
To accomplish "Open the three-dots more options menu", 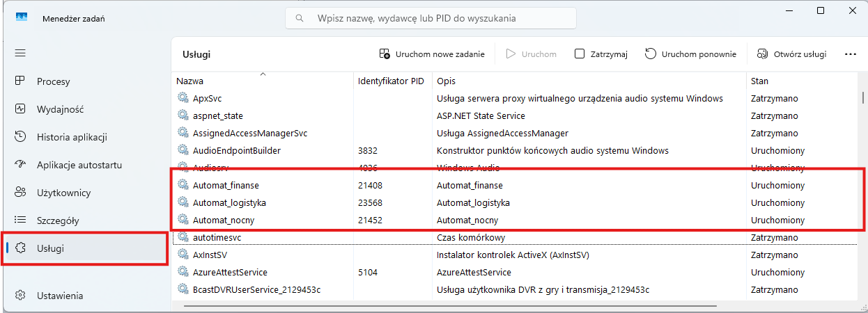I will (x=850, y=54).
